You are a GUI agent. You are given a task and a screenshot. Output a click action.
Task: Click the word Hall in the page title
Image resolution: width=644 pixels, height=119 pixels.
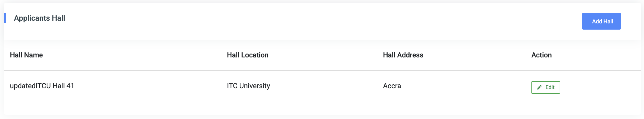point(59,18)
